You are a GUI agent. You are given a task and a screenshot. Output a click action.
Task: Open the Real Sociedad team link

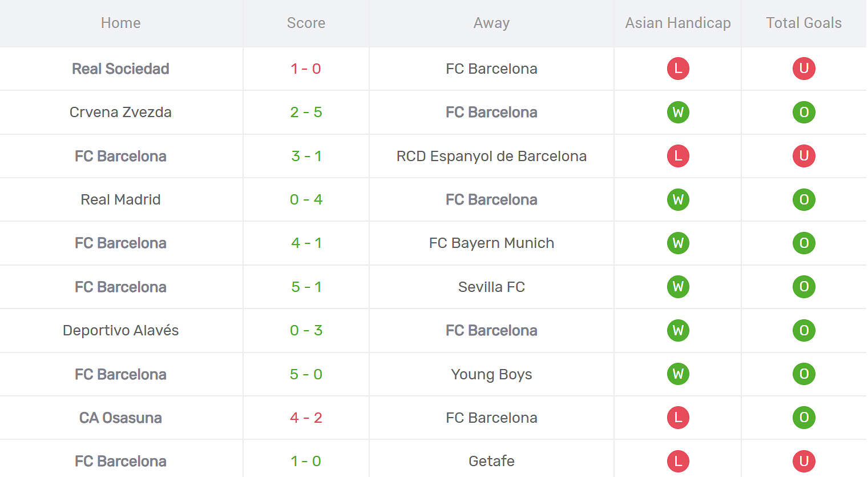tap(120, 69)
